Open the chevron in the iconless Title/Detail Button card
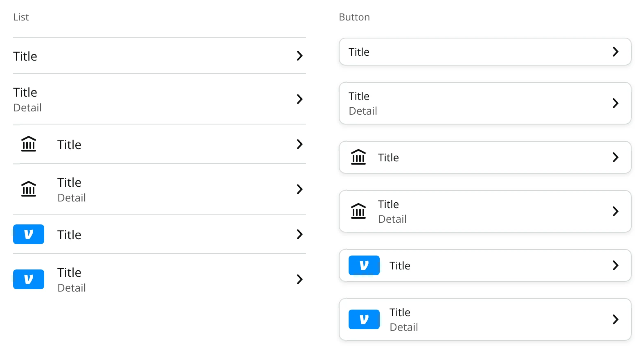The image size is (644, 353). (x=616, y=103)
